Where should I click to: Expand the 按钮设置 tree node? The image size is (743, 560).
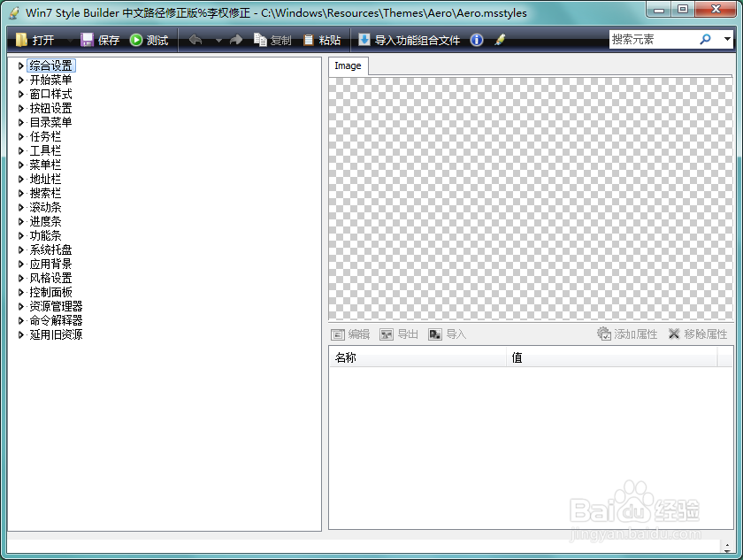[x=21, y=109]
